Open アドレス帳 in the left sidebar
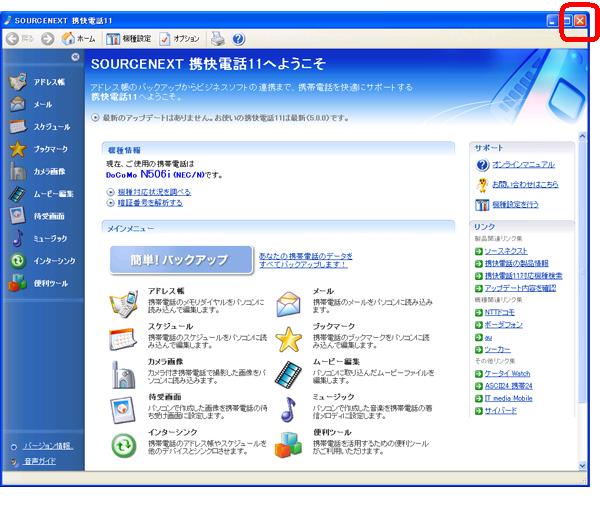The image size is (600, 520). (37, 82)
